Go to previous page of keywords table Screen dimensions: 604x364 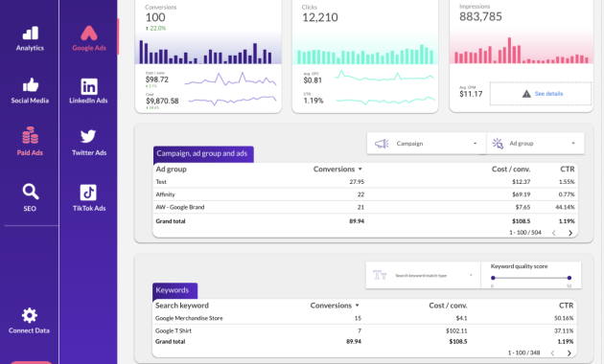[x=553, y=353]
